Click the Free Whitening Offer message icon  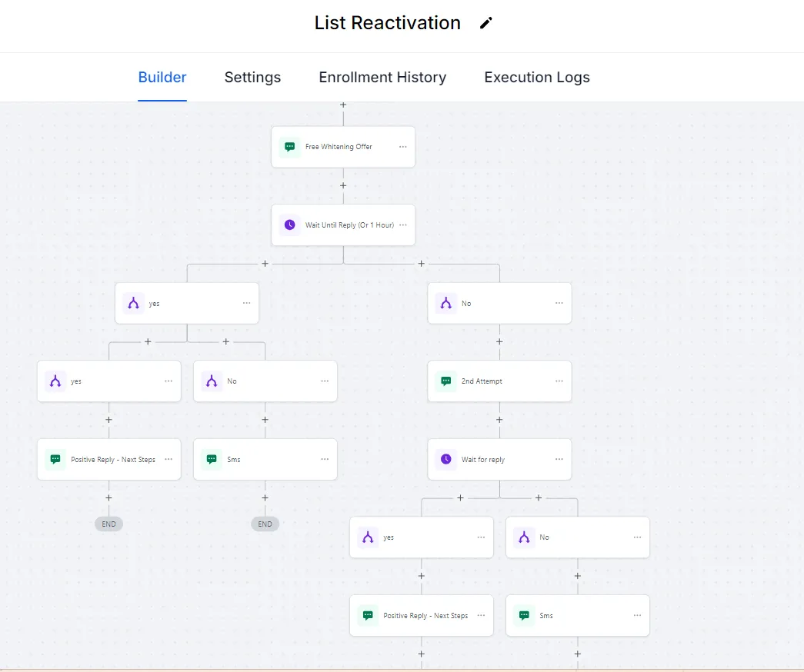(x=289, y=147)
